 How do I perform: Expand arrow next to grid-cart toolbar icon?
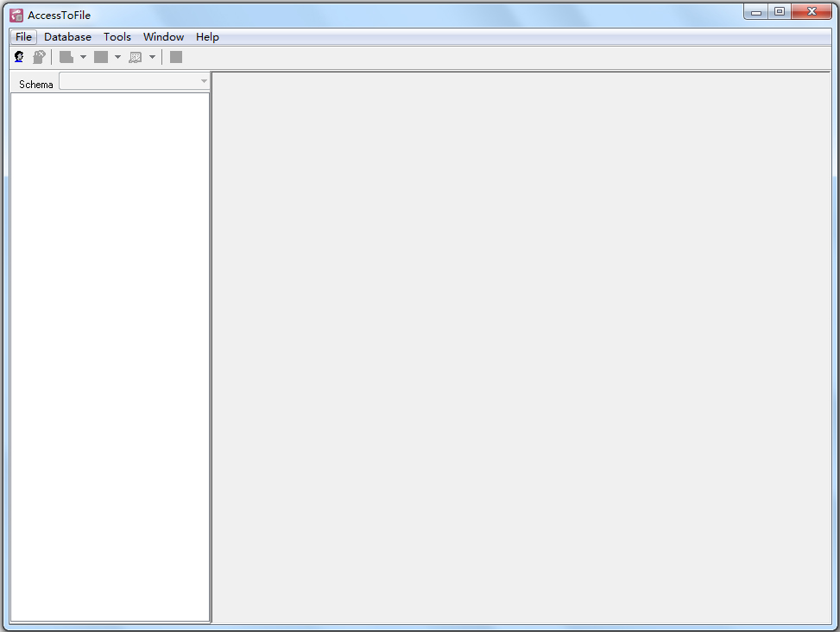(x=152, y=57)
